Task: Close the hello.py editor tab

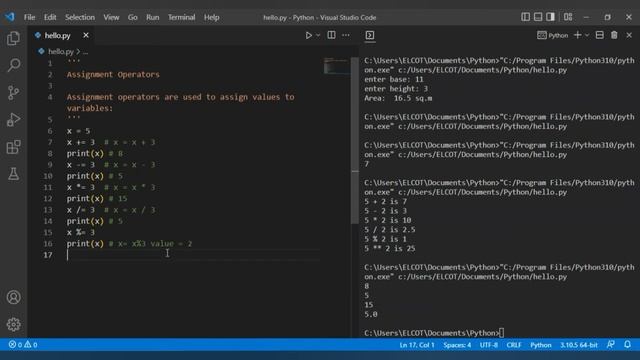Action: [86, 36]
